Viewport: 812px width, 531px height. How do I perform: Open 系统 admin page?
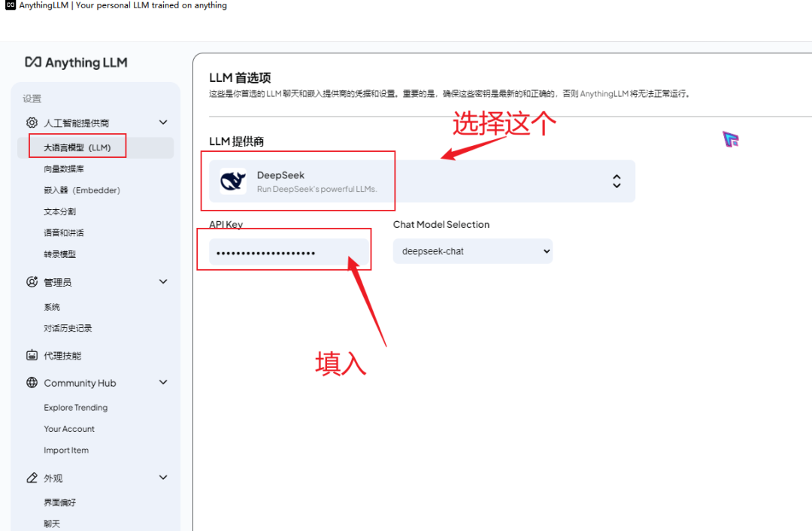pyautogui.click(x=52, y=307)
